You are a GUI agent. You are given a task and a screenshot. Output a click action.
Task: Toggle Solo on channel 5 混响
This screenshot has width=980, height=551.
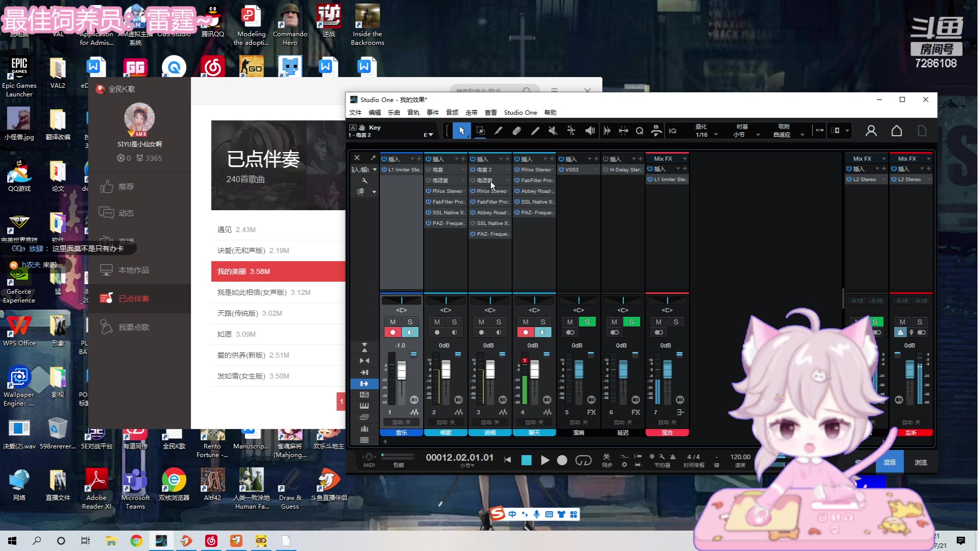(587, 322)
